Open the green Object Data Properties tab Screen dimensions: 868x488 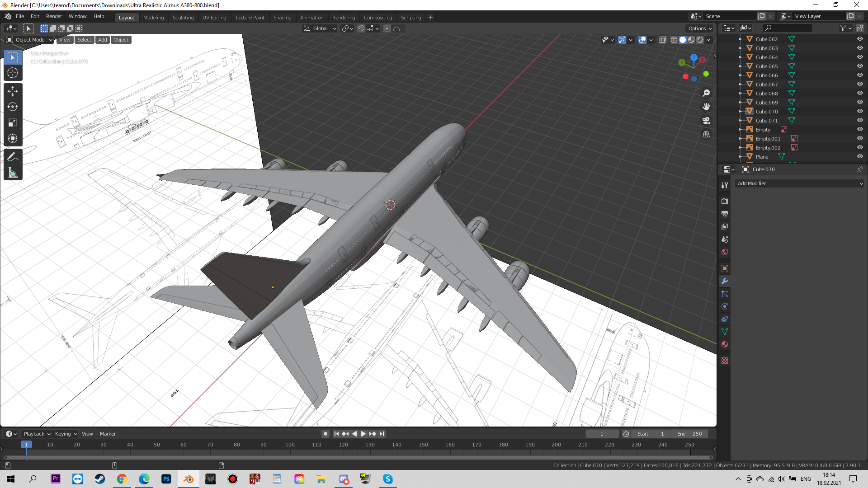(x=725, y=332)
